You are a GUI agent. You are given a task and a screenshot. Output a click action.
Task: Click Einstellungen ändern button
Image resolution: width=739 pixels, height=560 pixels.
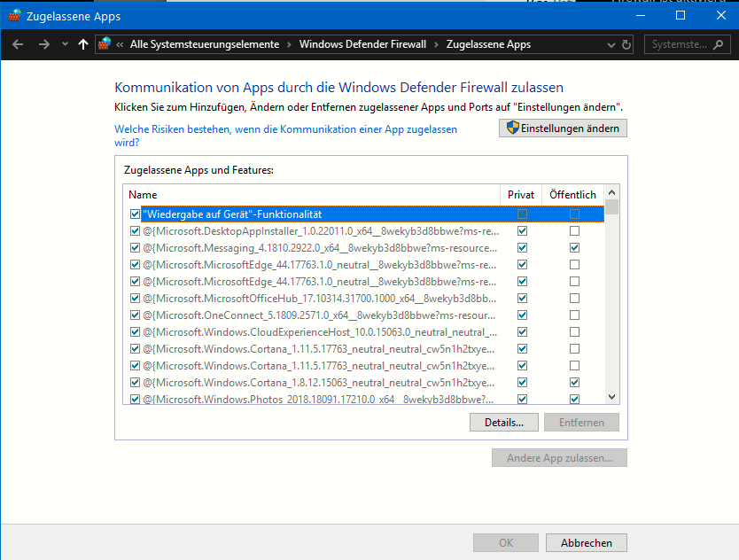(x=563, y=128)
